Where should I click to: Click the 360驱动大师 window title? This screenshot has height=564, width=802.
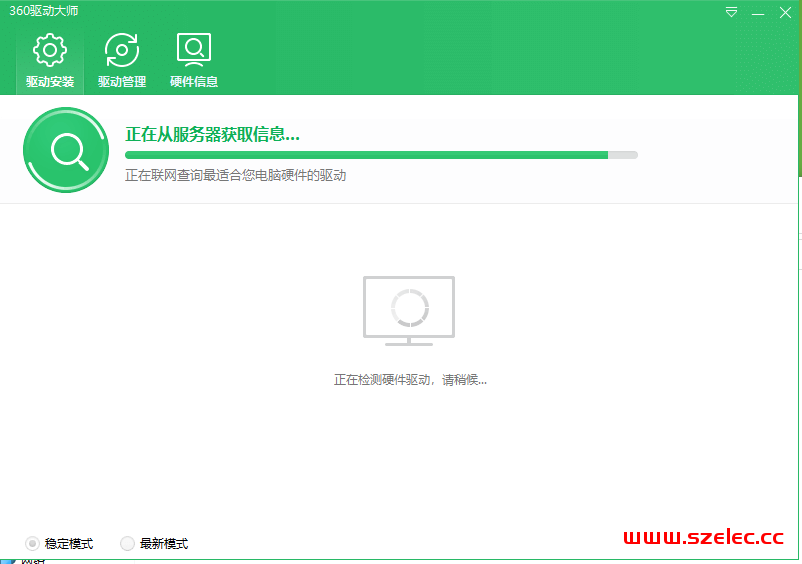click(x=43, y=11)
